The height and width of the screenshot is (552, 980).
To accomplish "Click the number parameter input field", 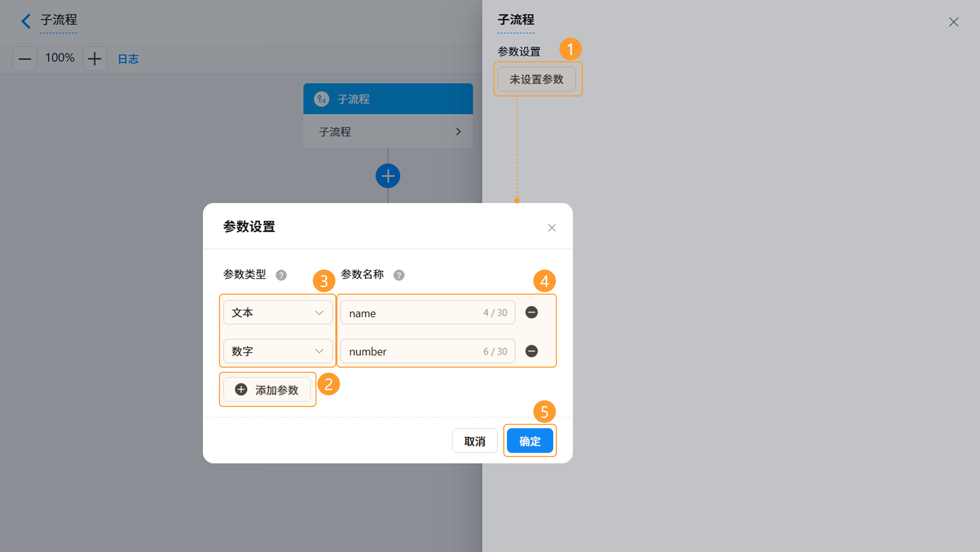I will coord(428,351).
